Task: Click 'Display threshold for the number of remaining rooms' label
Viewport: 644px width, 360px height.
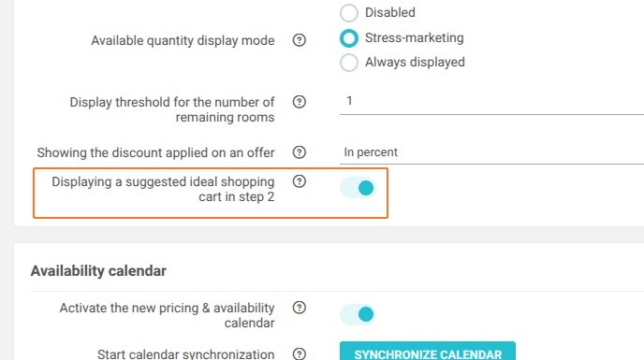Action: (172, 109)
